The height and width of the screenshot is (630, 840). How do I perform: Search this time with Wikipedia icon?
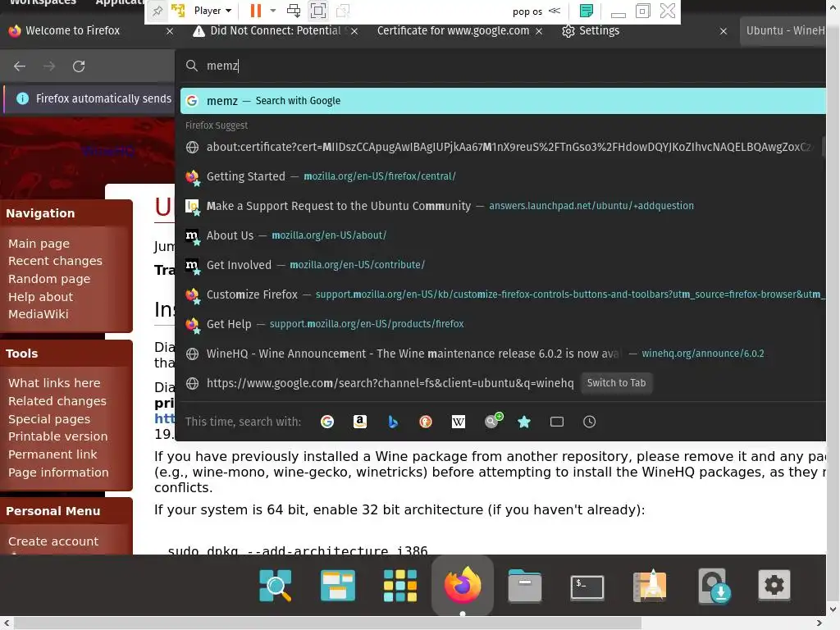point(459,422)
